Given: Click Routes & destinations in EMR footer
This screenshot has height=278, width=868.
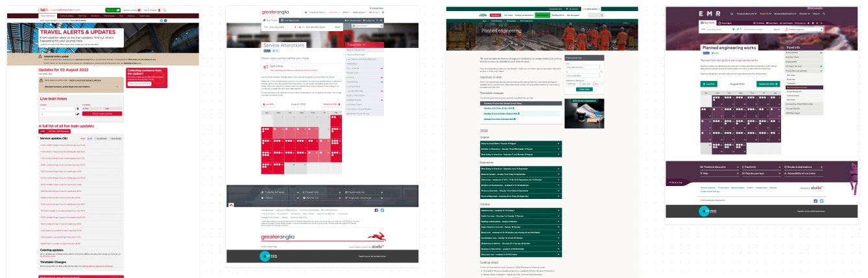Looking at the screenshot, I should click(x=804, y=167).
